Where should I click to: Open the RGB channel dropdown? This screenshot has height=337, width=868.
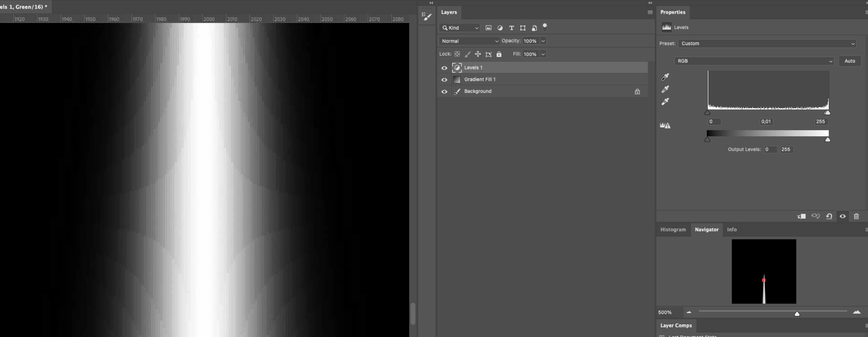click(x=754, y=61)
